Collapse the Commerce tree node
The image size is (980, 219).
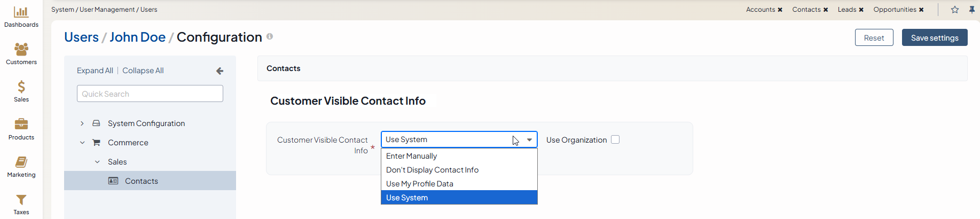(x=82, y=143)
